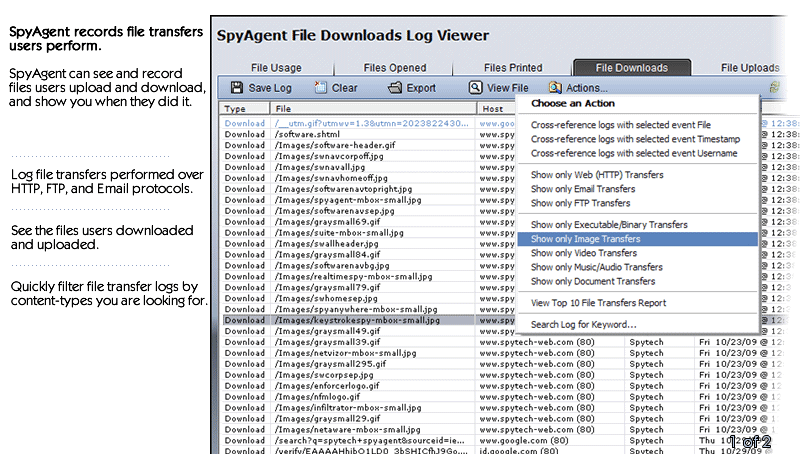
Task: Select the /Images/swcorpsep.jpg row
Action: point(503,375)
